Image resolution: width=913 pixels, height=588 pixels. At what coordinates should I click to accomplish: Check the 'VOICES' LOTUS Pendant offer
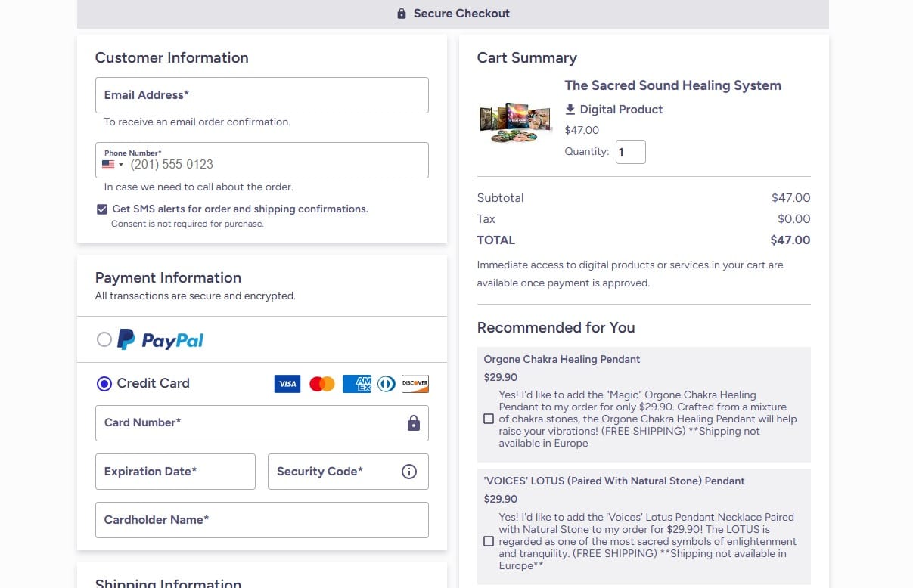click(489, 541)
